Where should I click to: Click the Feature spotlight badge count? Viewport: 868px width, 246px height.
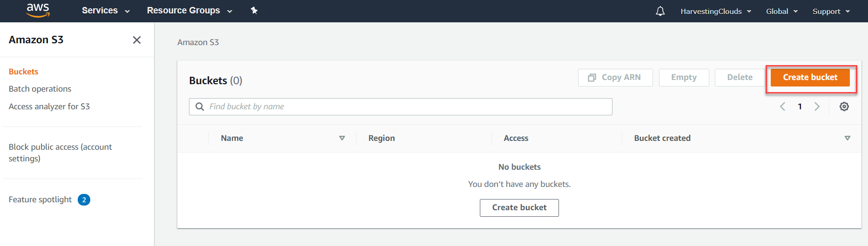click(84, 199)
